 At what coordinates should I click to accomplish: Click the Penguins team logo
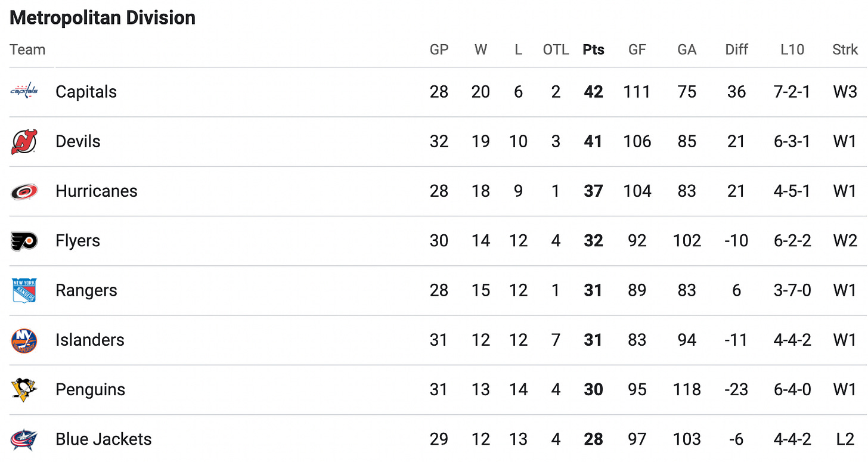pyautogui.click(x=24, y=390)
